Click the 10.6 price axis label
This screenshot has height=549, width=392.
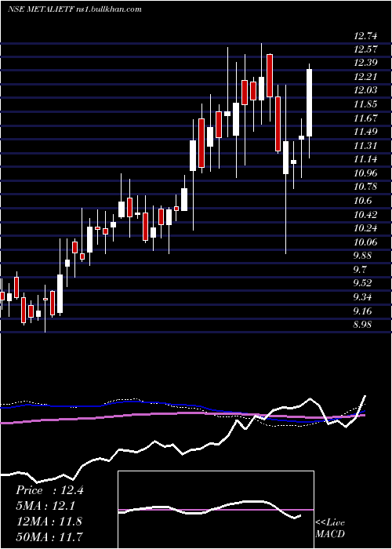pyautogui.click(x=362, y=201)
